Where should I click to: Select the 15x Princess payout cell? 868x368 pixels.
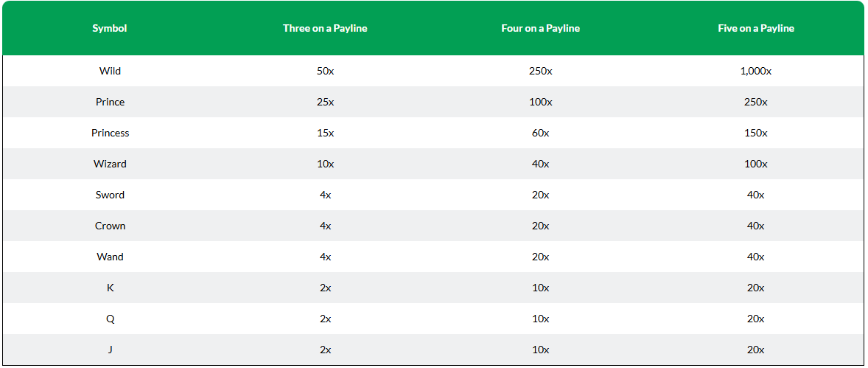[325, 133]
